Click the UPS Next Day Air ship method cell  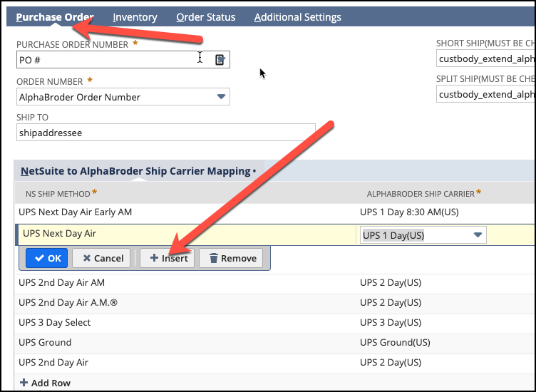pyautogui.click(x=186, y=234)
